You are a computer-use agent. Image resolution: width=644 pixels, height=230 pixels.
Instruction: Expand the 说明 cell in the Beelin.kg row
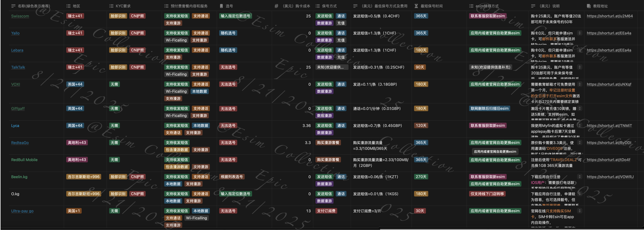[580, 177]
